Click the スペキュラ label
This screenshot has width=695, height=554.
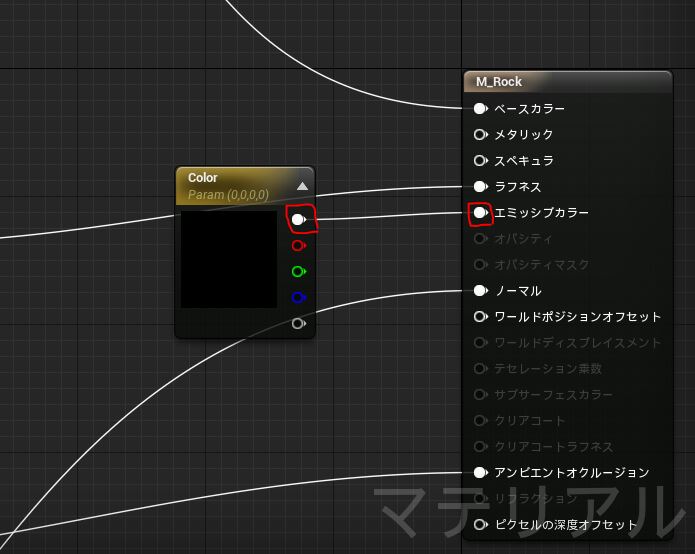(x=524, y=160)
